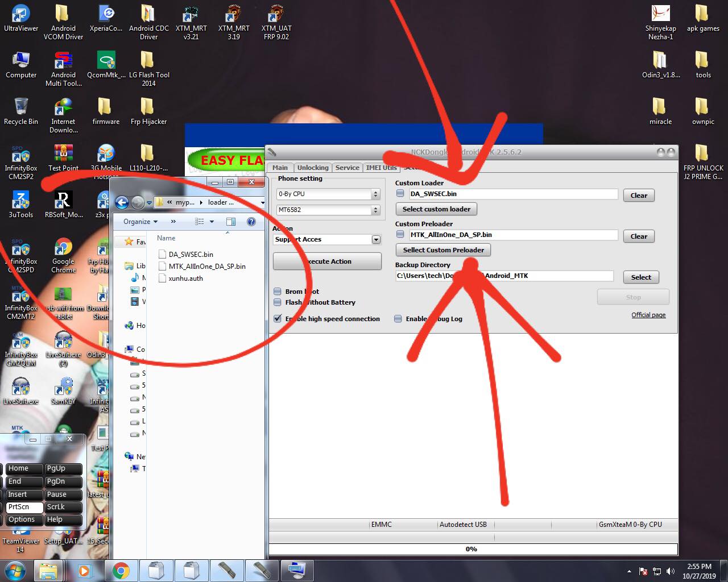Open the UltraViewer desktop shortcut
728x582 pixels.
pos(21,19)
